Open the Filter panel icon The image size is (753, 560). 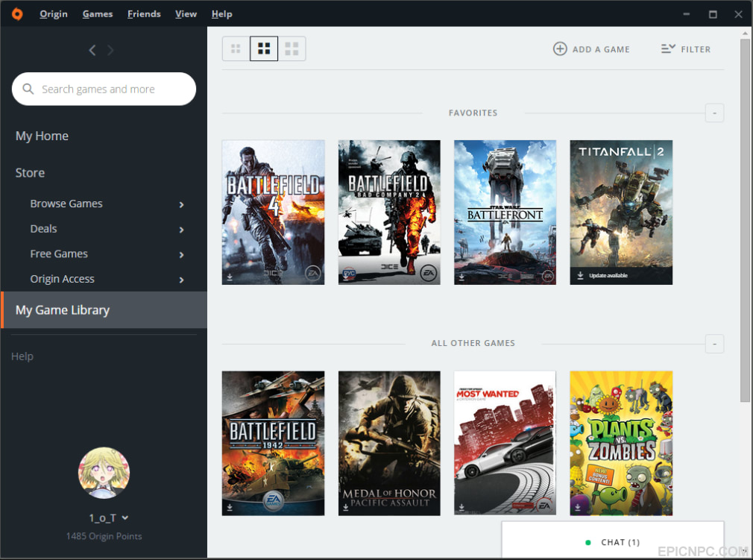[668, 48]
